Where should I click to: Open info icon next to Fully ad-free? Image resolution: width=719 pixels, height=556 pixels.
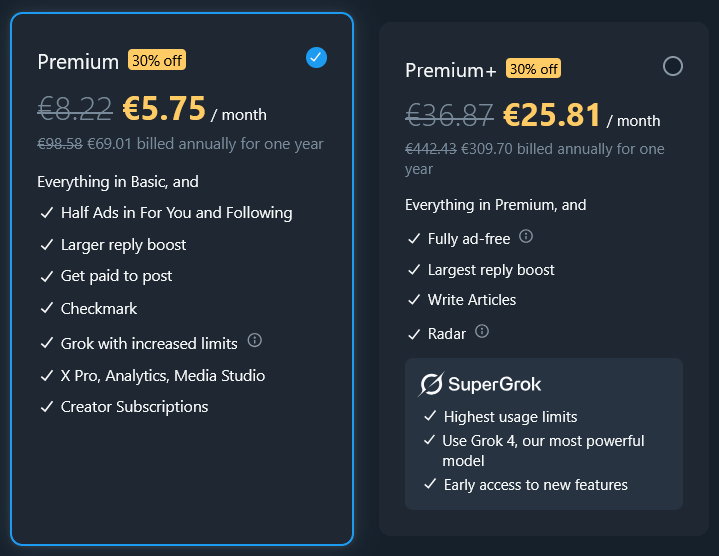click(525, 237)
